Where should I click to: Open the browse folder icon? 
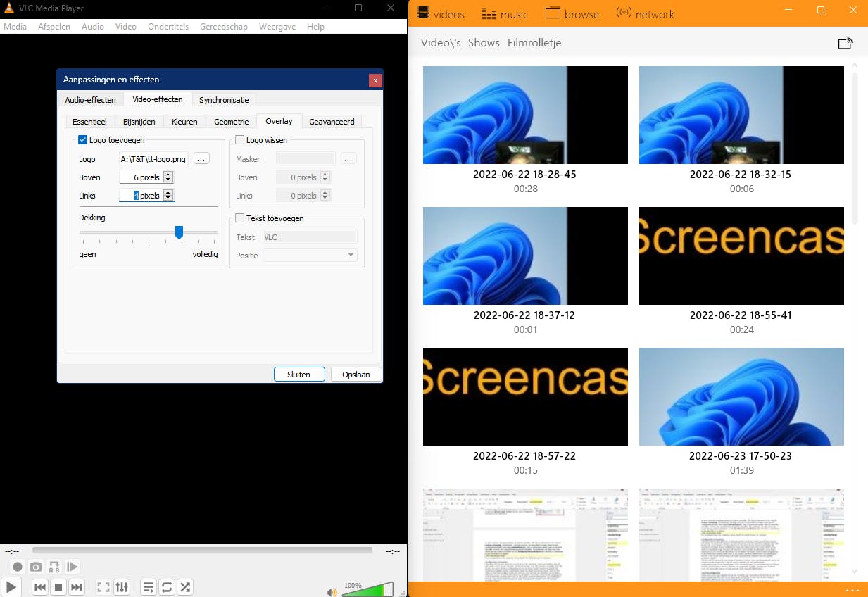coord(553,13)
